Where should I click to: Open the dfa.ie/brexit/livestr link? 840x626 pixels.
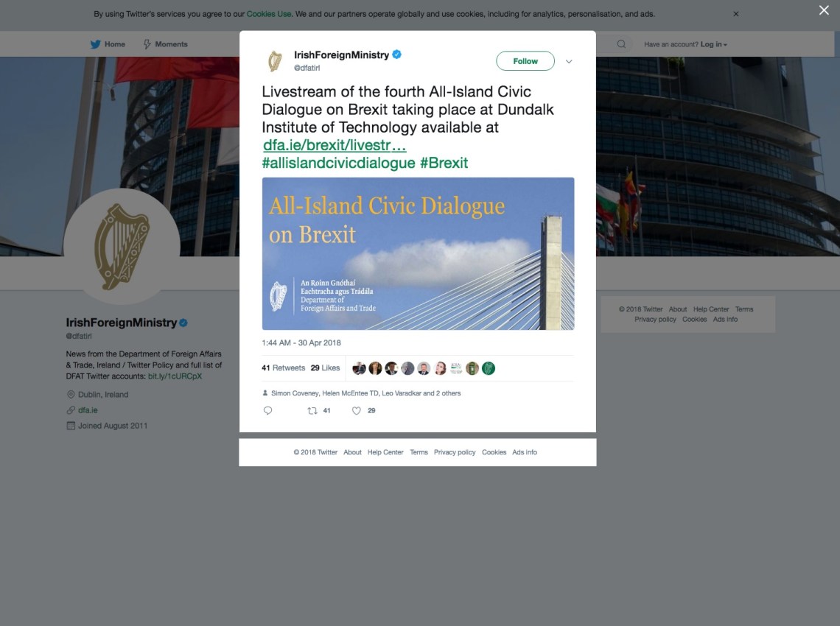335,145
